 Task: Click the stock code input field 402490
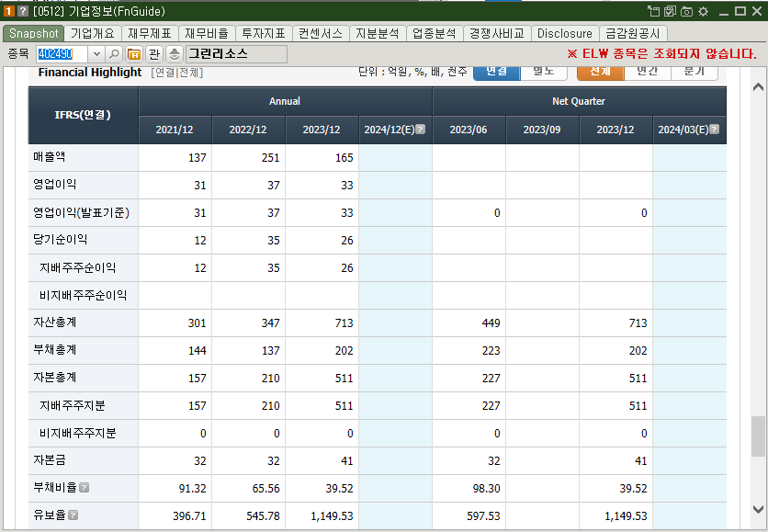tap(62, 54)
